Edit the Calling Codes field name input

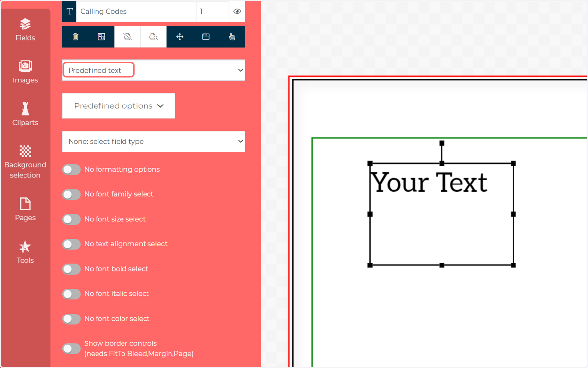(136, 11)
